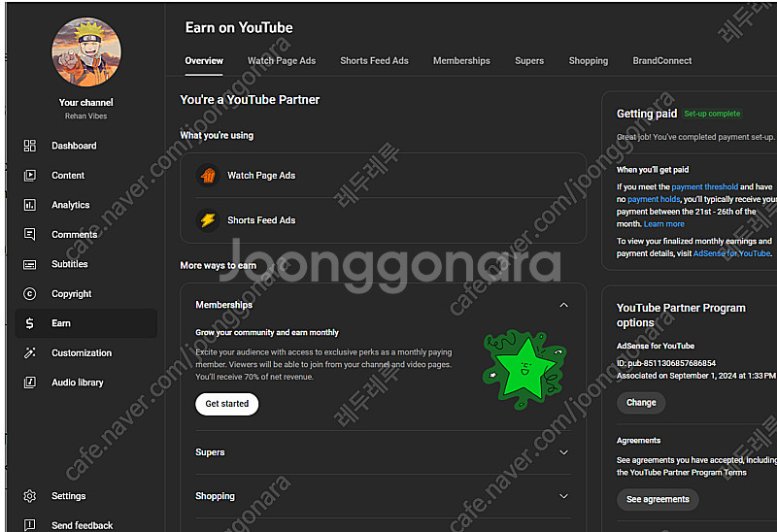Open the Shorts Feed Ads tab
Screen dimensions: 777x532
374,61
